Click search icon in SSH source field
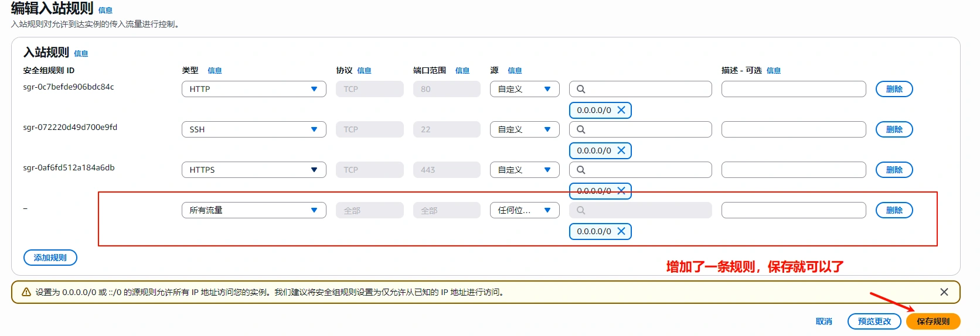This screenshot has height=336, width=980. 581,129
